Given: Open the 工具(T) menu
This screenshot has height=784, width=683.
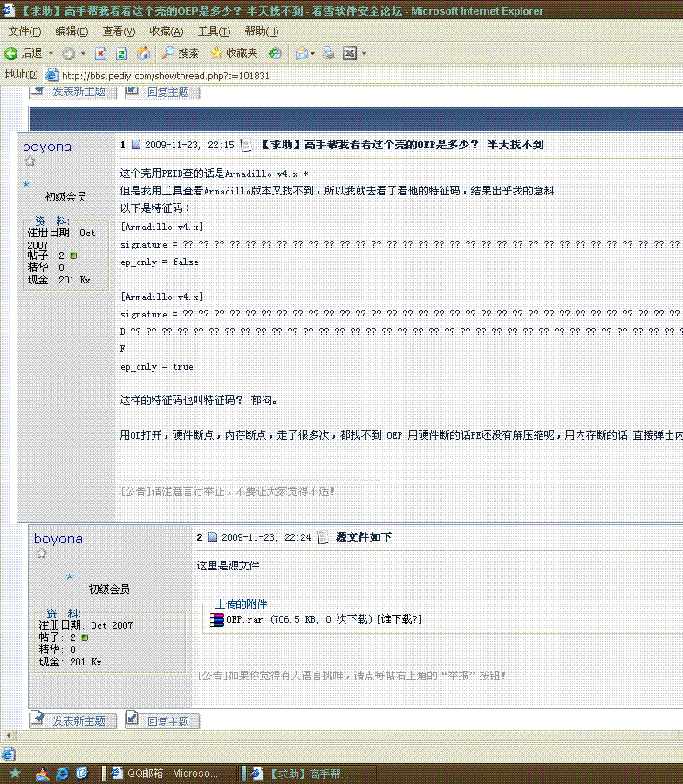Looking at the screenshot, I should coord(214,31).
